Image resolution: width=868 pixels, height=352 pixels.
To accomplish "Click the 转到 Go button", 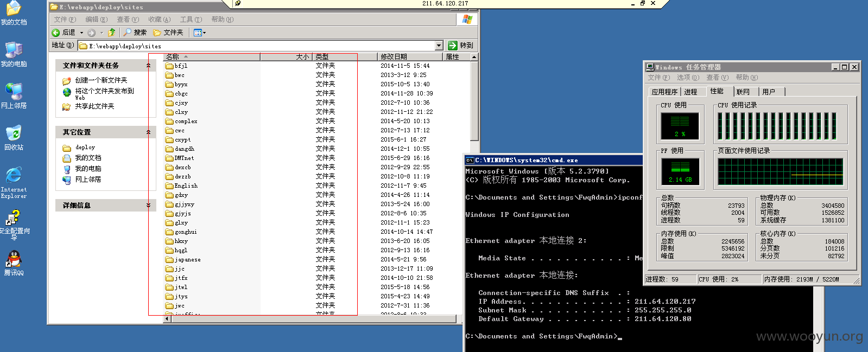I will pyautogui.click(x=461, y=46).
